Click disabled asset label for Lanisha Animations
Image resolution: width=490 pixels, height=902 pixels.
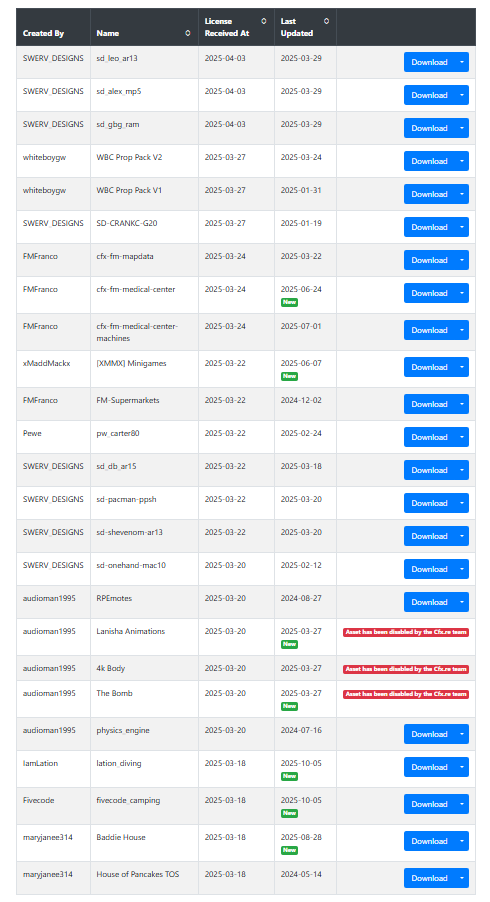(406, 632)
